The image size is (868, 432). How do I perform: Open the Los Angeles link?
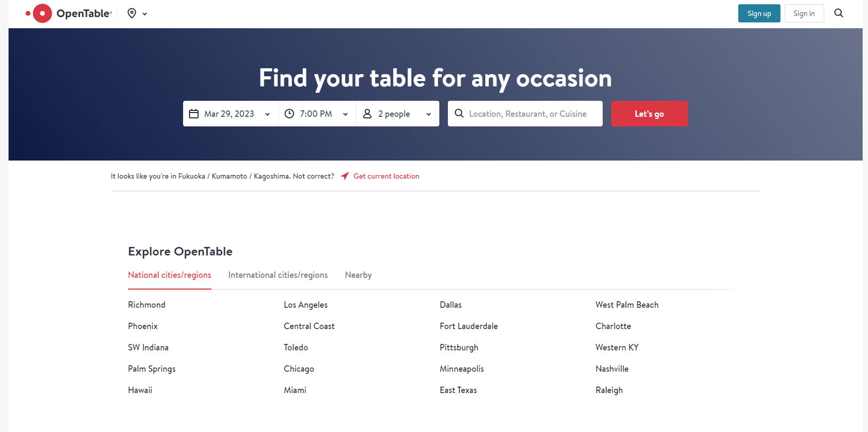tap(306, 305)
